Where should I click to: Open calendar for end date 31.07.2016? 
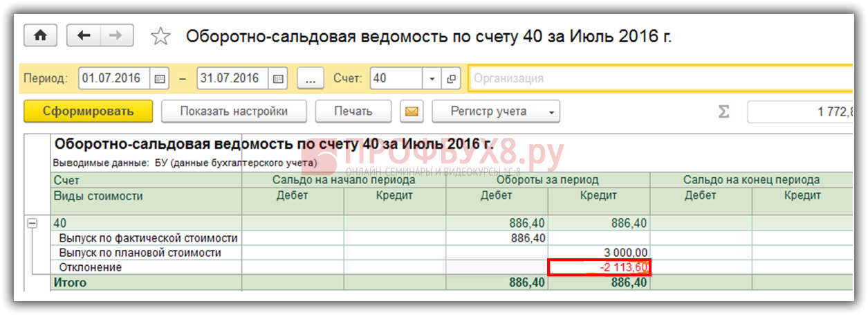tap(277, 79)
